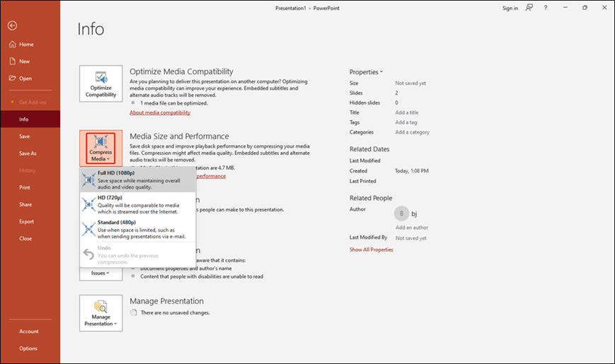This screenshot has width=615, height=364.
Task: Open the media performance help link
Action: 211,176
